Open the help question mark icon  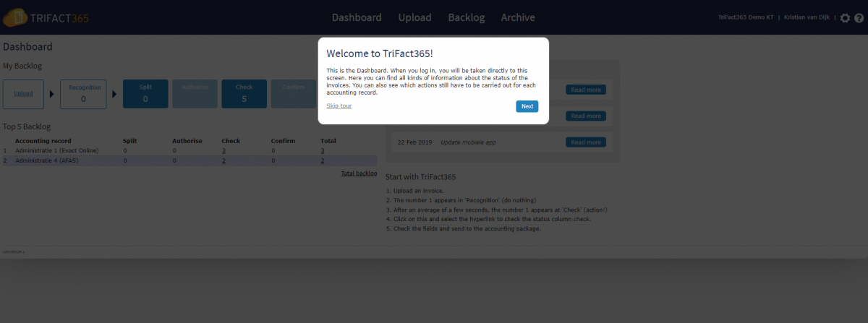859,18
